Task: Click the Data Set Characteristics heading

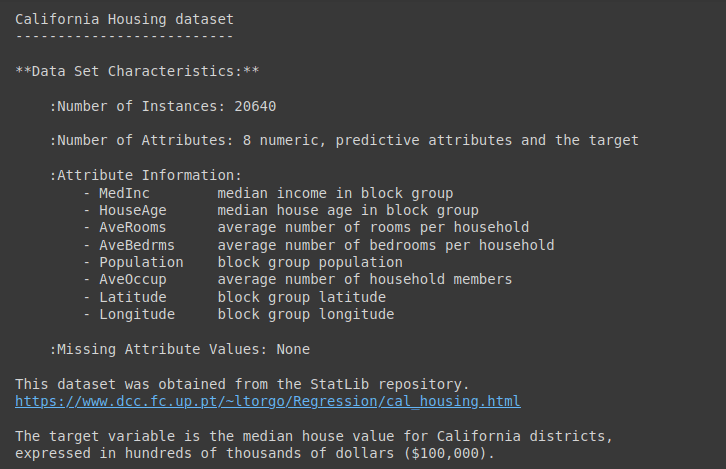Action: (x=137, y=71)
